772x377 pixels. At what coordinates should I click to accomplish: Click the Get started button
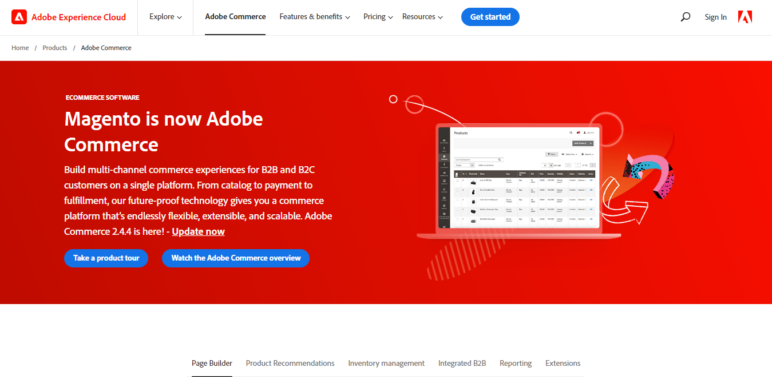pos(490,17)
